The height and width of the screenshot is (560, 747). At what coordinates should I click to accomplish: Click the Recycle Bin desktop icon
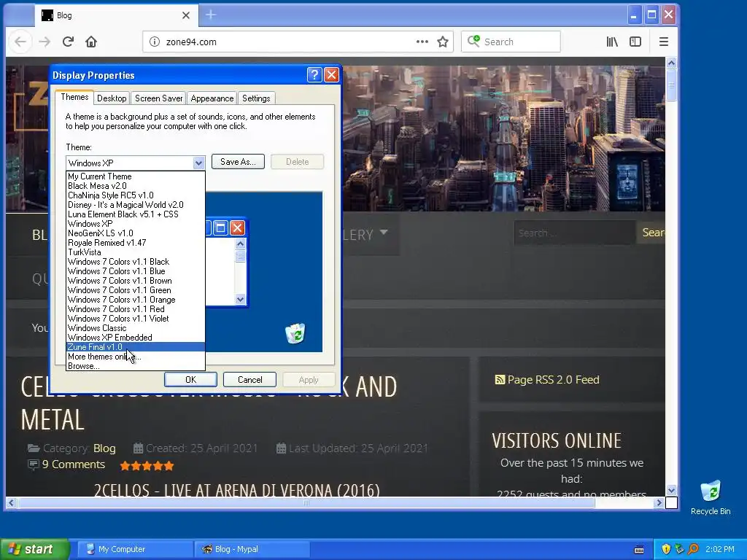coord(711,497)
